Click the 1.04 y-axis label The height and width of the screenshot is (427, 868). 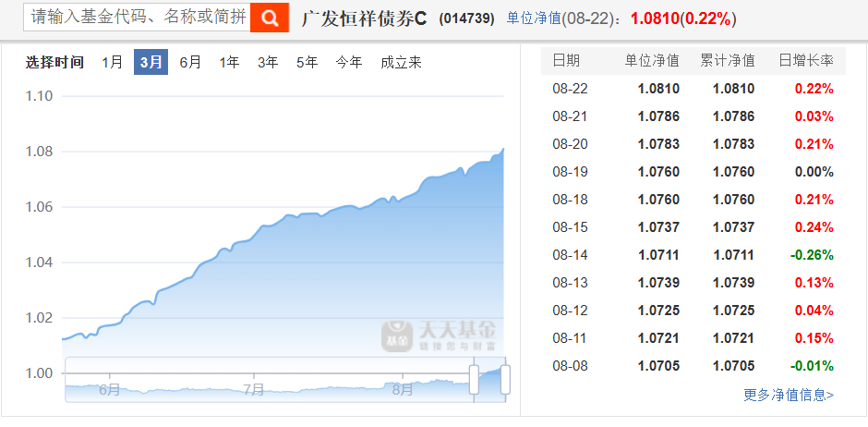(x=40, y=262)
